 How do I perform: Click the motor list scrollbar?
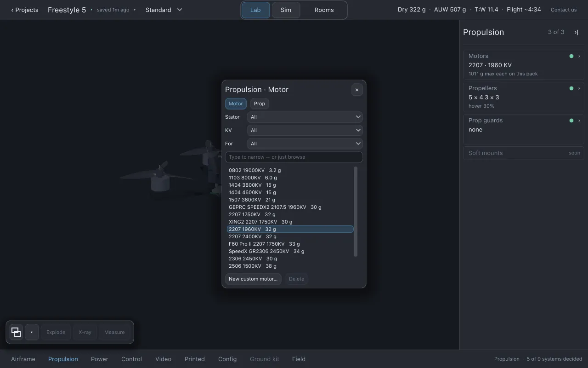[356, 212]
